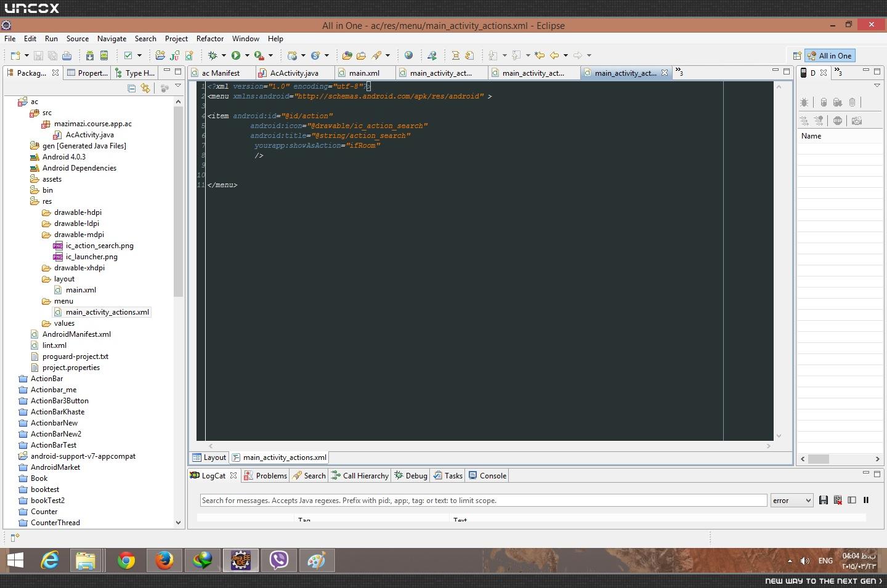Open the Navigate menu
The image size is (887, 588).
(x=111, y=39)
